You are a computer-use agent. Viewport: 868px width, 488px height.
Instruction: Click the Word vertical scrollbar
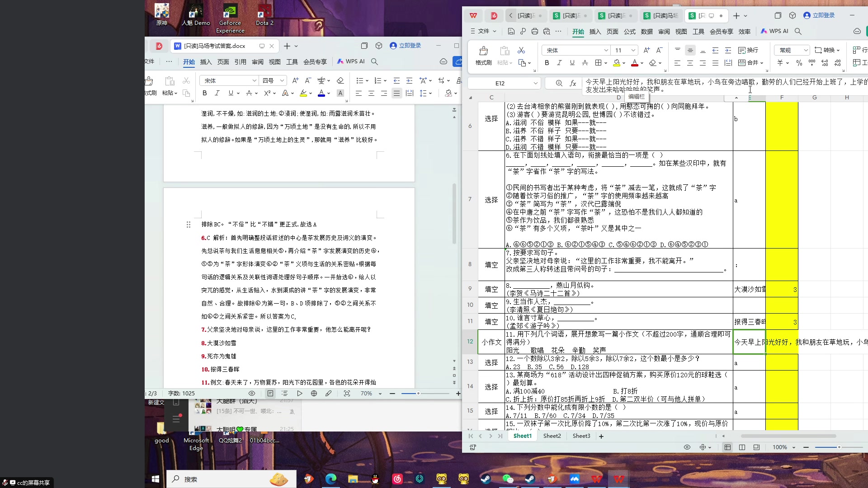[454, 213]
